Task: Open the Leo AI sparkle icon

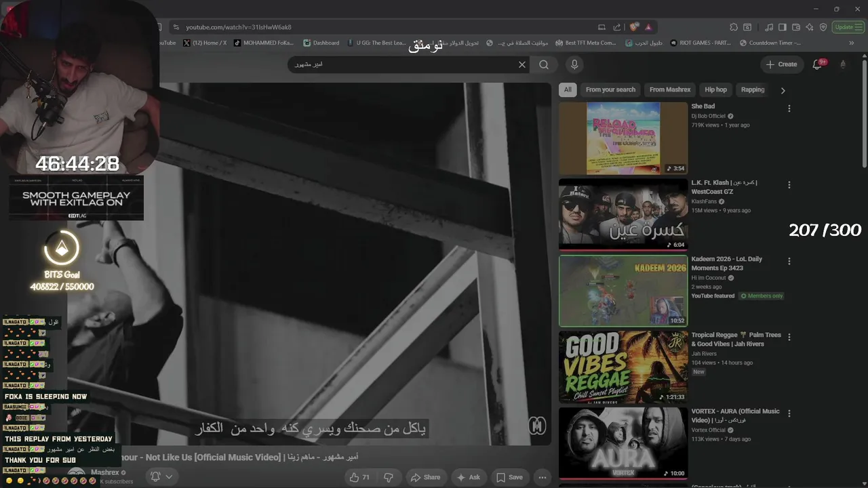Action: click(x=810, y=27)
